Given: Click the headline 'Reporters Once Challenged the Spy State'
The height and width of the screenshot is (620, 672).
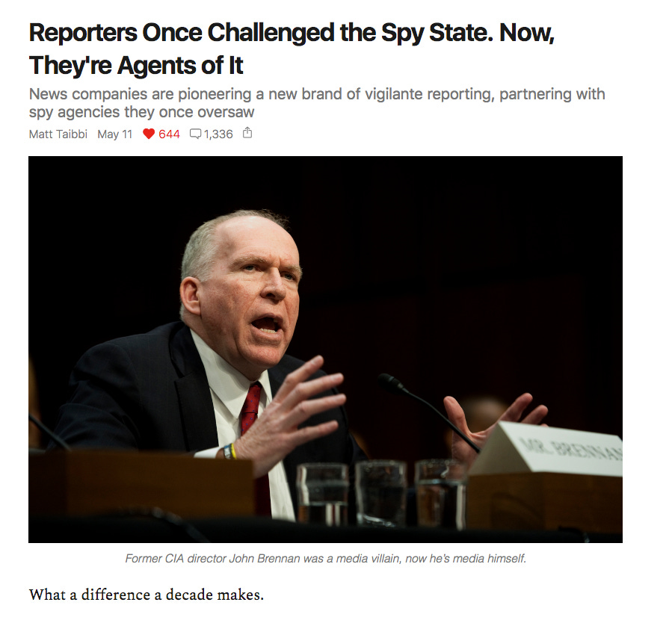Looking at the screenshot, I should [261, 33].
